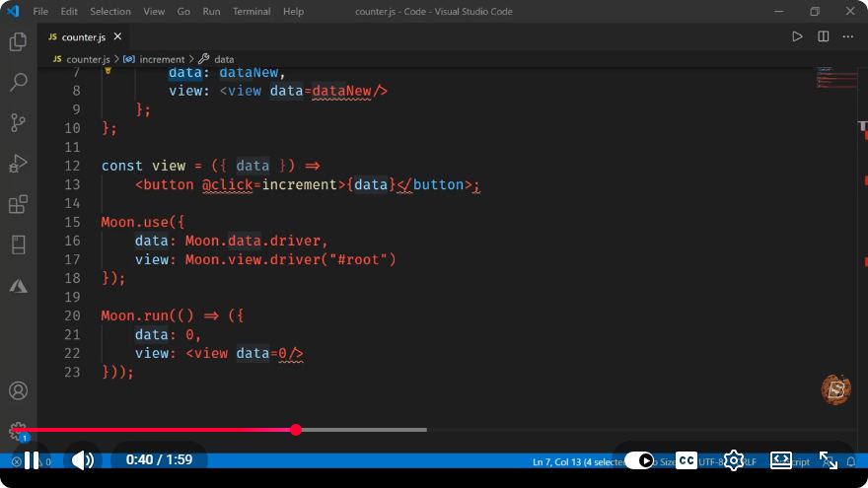Click the Split Editor icon
Image resolution: width=868 pixels, height=488 pixels.
click(824, 36)
